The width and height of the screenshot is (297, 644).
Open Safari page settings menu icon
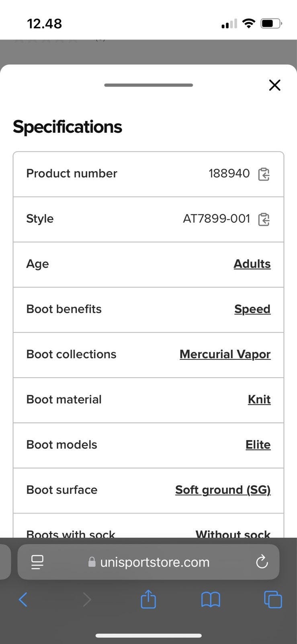pyautogui.click(x=37, y=562)
